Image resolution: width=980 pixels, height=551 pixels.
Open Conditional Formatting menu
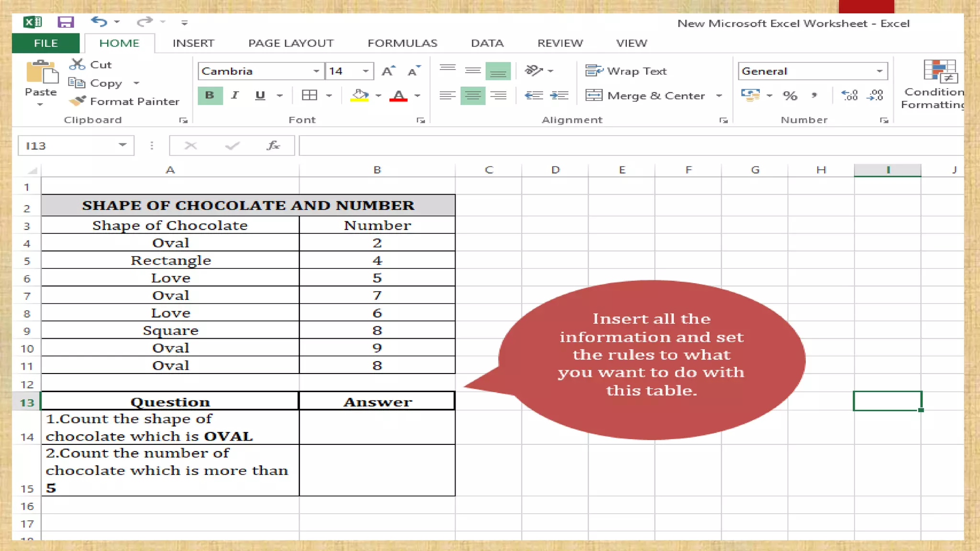[x=933, y=84]
